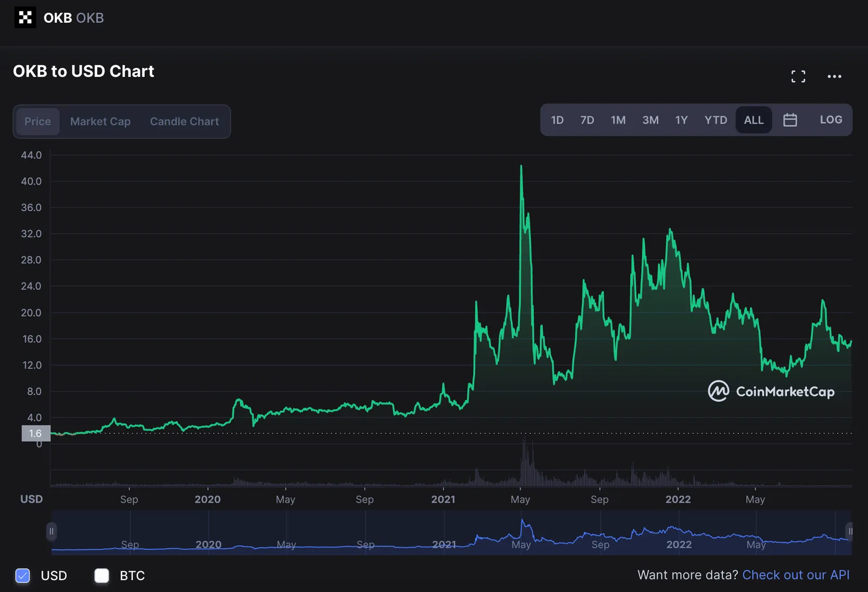The image size is (868, 592).
Task: Check the BTC checkbox
Action: (101, 575)
